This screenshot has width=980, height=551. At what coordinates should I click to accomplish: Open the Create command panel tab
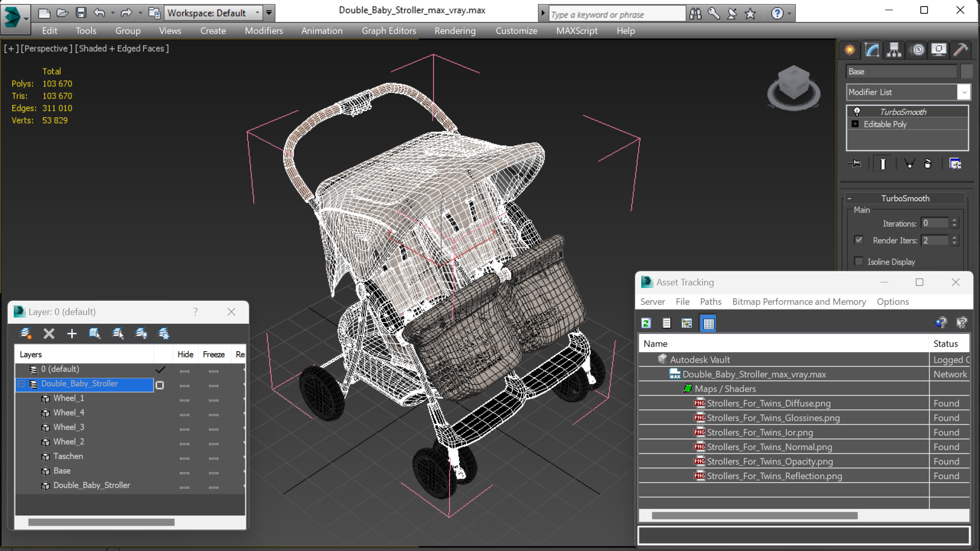pyautogui.click(x=850, y=49)
